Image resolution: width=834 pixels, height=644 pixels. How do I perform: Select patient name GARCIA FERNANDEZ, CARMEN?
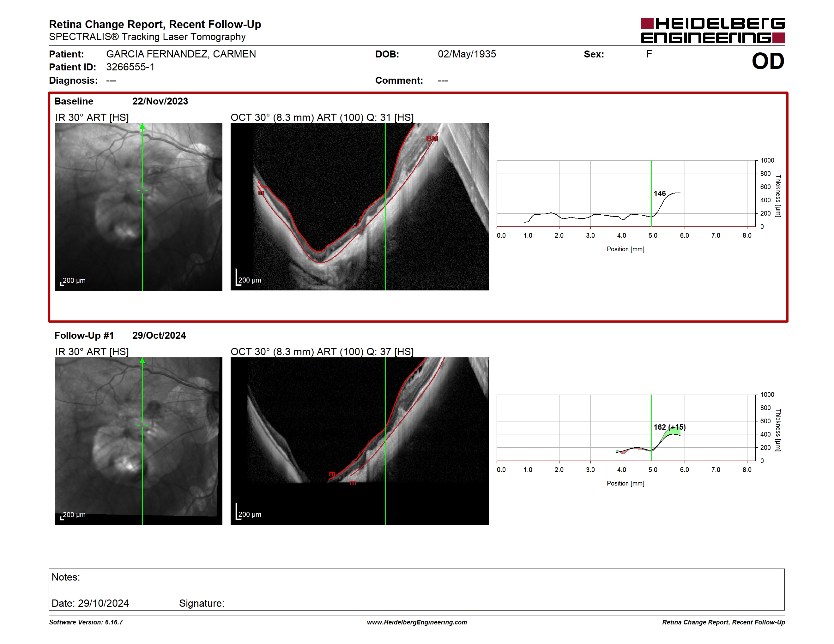pos(181,54)
